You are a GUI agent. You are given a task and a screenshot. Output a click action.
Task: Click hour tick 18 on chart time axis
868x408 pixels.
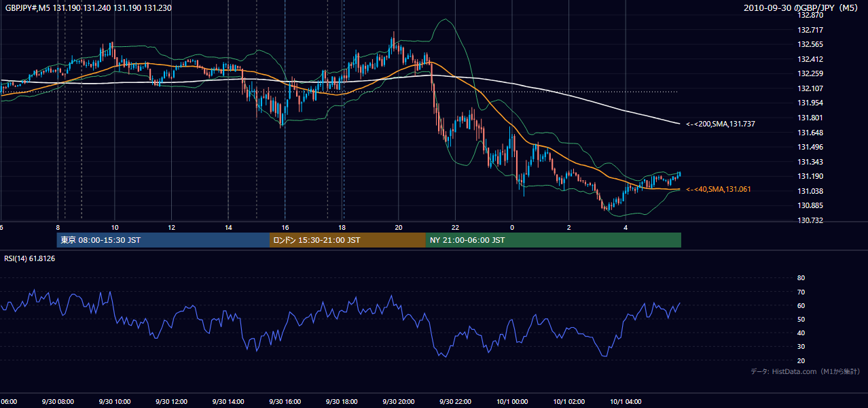[342, 227]
